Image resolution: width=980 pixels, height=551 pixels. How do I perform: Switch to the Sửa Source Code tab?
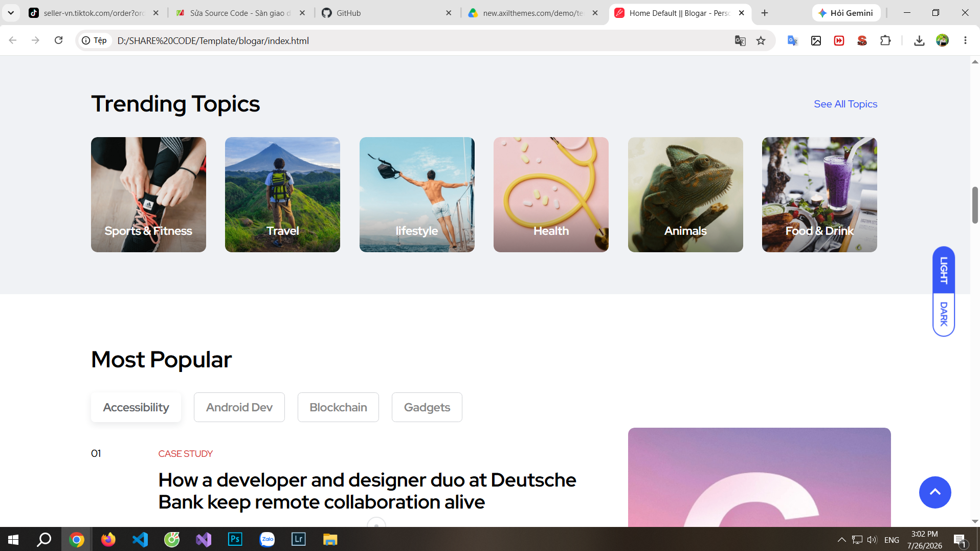point(240,13)
